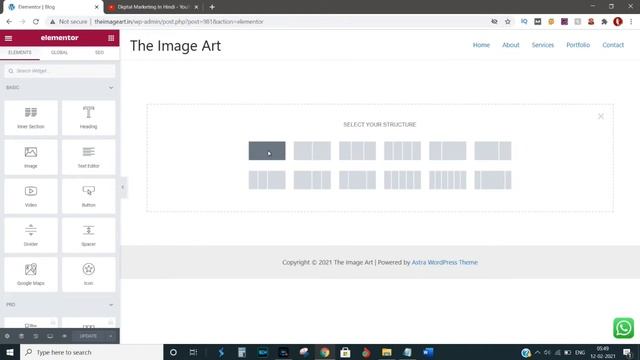Viewport: 640px width, 360px height.
Task: Close the Select Your Structure box
Action: pos(601,116)
